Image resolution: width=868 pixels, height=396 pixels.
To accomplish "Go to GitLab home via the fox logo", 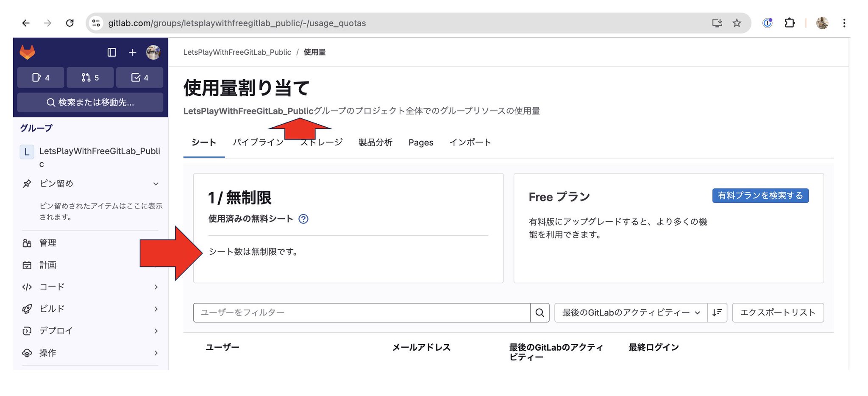I will (27, 52).
